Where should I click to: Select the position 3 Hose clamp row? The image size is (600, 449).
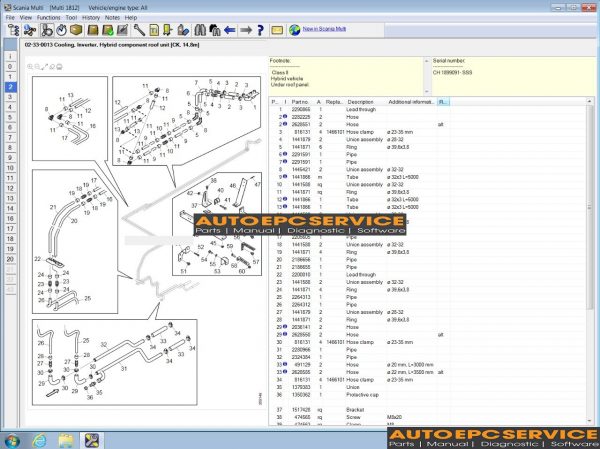tap(427, 132)
